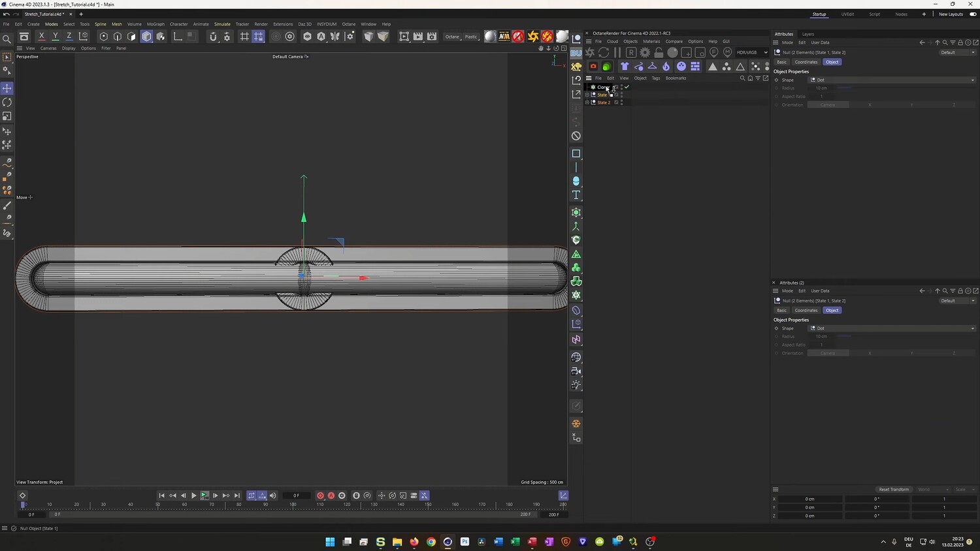This screenshot has height=551, width=980.
Task: Add a Text spline object
Action: point(576,195)
